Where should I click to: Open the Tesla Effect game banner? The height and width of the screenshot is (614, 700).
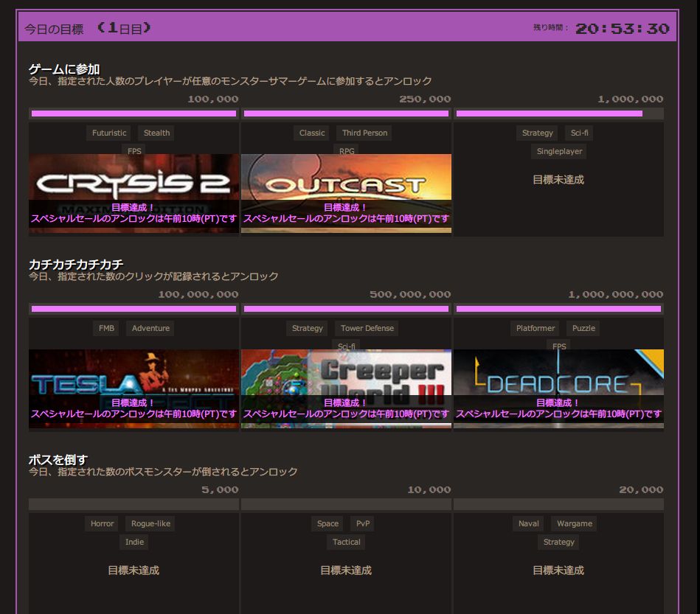pos(134,388)
